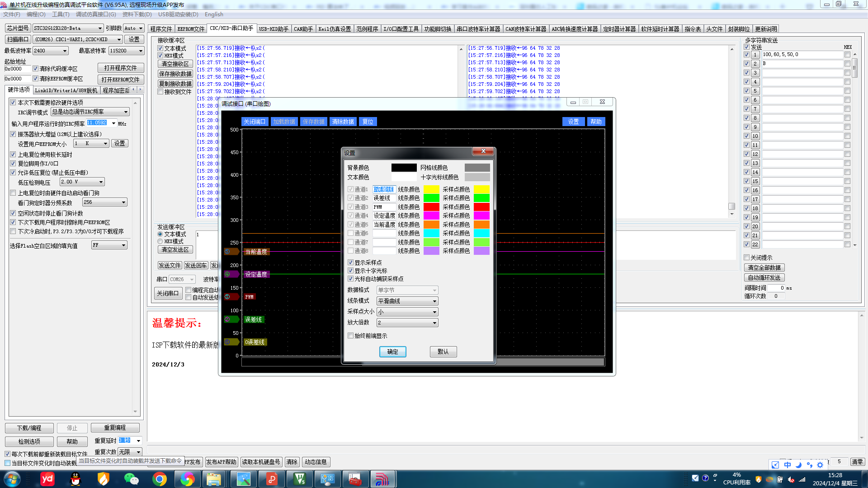Pick 背景颜色 black swatch
The image size is (868, 488).
(x=404, y=168)
